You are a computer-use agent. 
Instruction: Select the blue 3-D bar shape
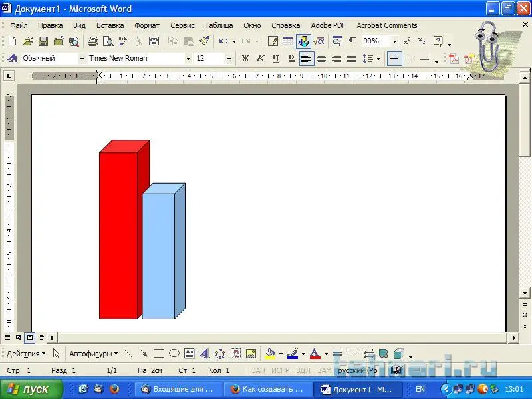(160, 255)
